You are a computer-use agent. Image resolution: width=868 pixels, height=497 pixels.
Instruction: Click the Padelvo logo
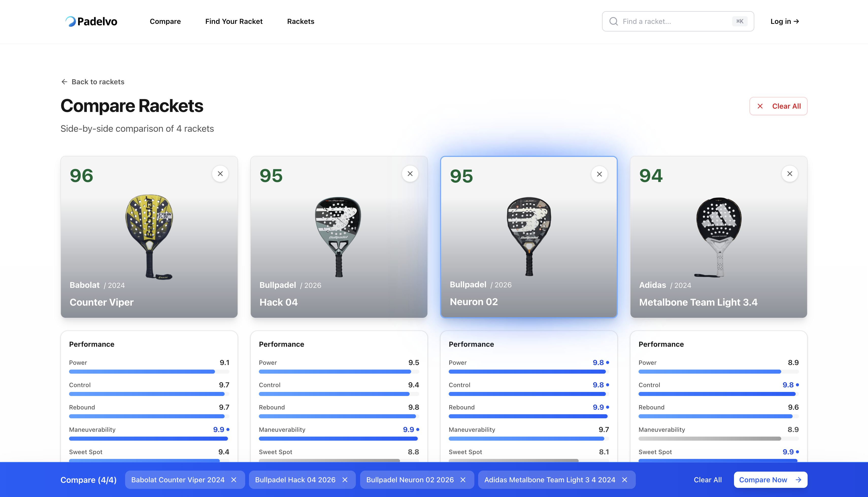point(91,22)
